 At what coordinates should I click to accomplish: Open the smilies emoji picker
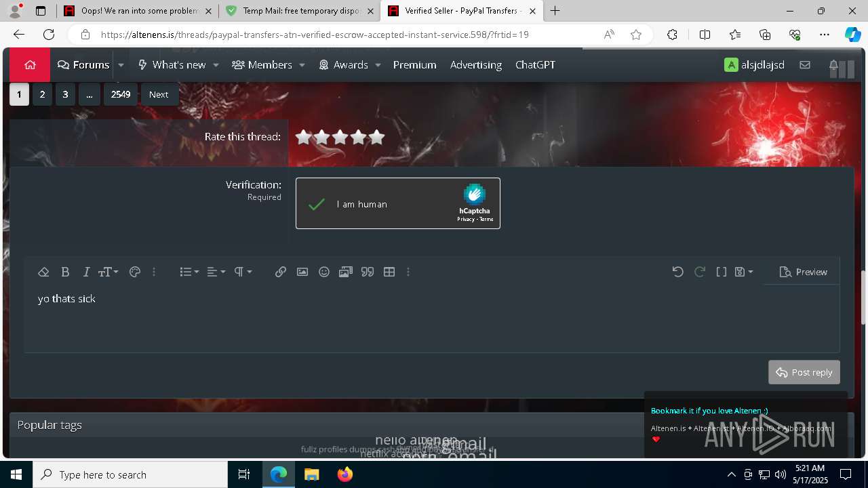[324, 272]
